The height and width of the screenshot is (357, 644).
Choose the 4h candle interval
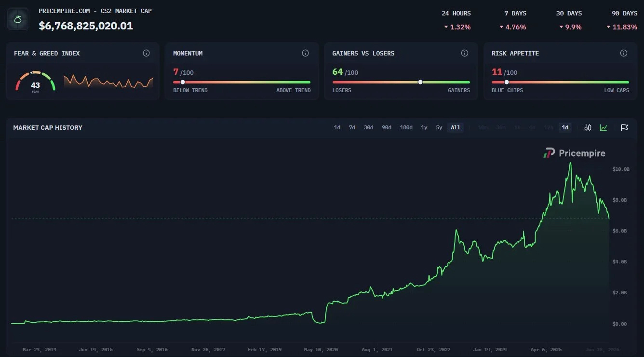pos(532,128)
